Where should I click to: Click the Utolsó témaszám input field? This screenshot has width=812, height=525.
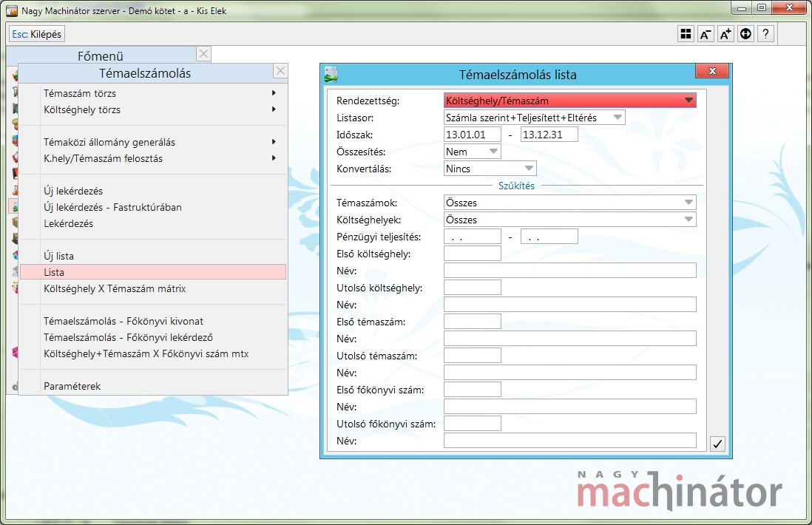coord(473,356)
